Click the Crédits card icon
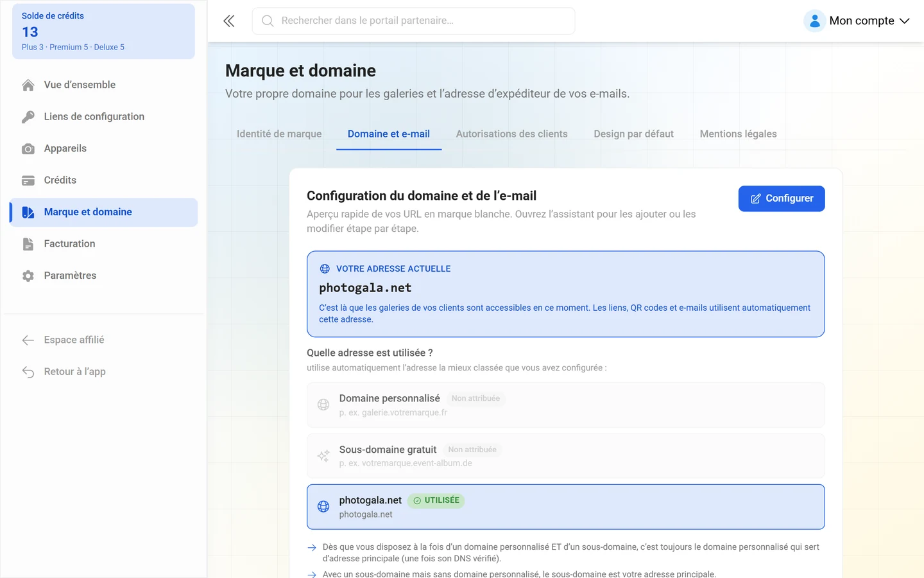The image size is (924, 578). [x=28, y=180]
